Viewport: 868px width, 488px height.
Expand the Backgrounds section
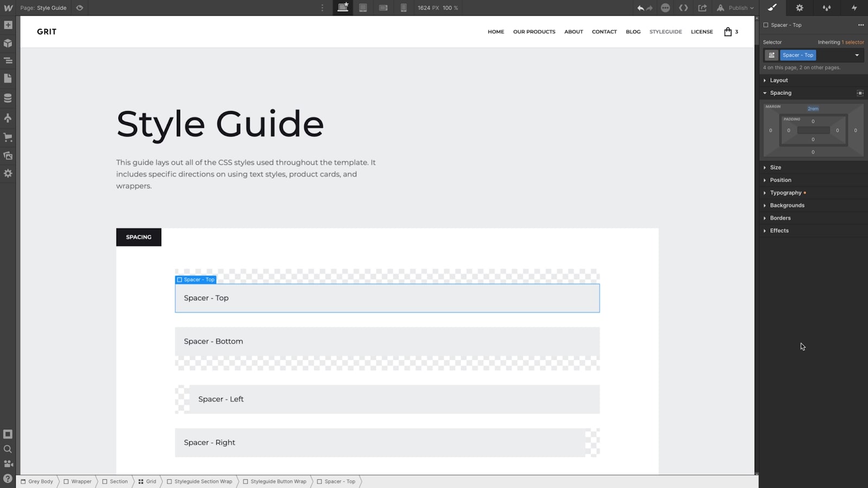point(813,206)
